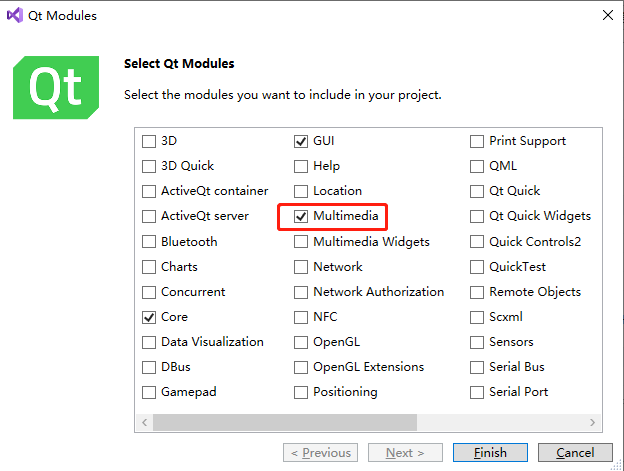
Task: Enable the ActiveQt container module
Action: tap(149, 191)
